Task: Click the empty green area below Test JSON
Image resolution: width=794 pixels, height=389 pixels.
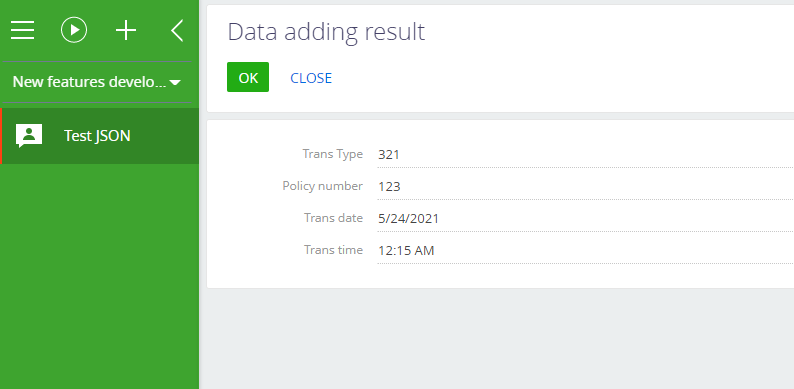Action: point(99,274)
